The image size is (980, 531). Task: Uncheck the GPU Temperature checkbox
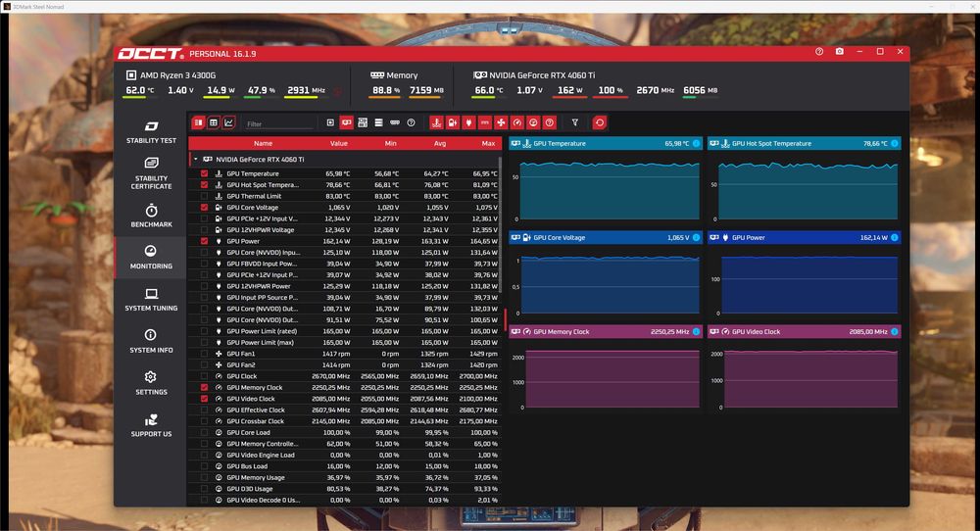(205, 173)
